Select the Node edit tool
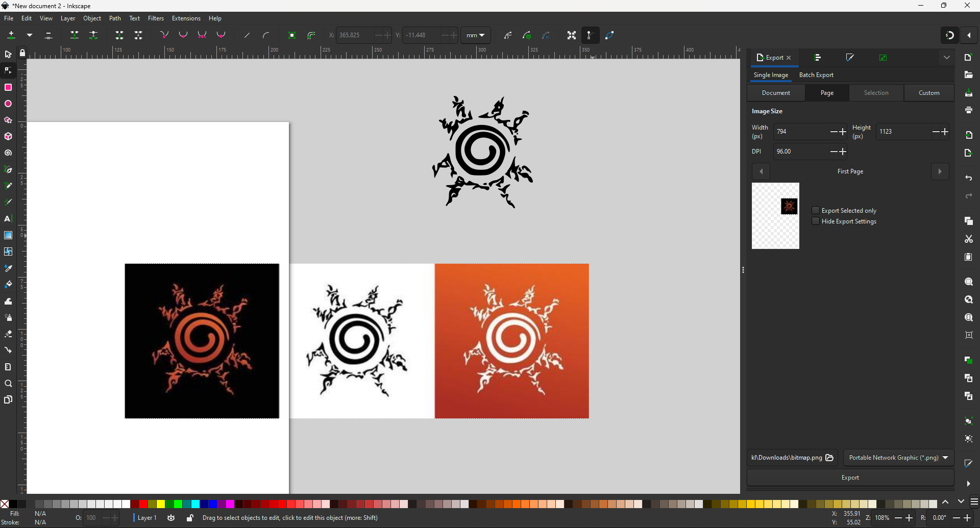 click(x=8, y=70)
